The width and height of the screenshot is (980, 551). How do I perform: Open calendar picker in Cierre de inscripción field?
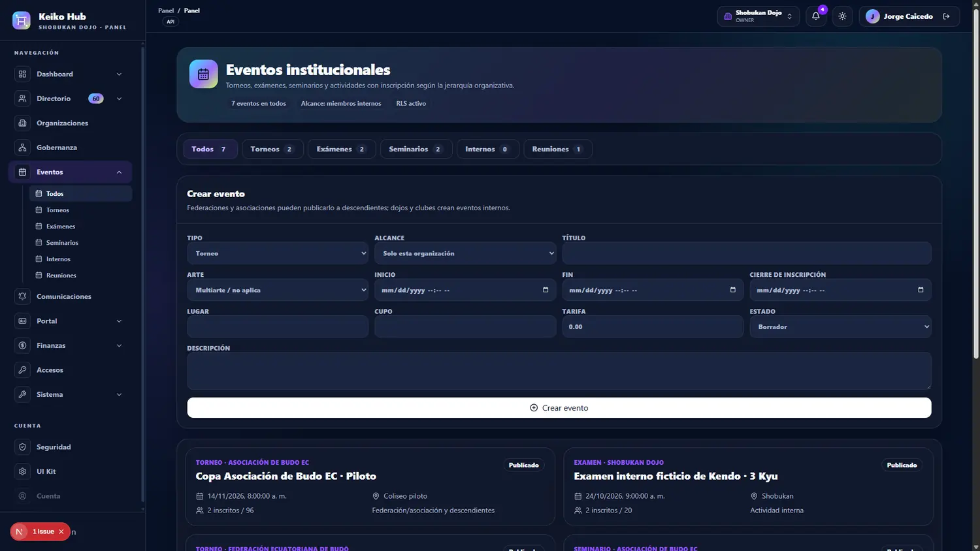(921, 290)
